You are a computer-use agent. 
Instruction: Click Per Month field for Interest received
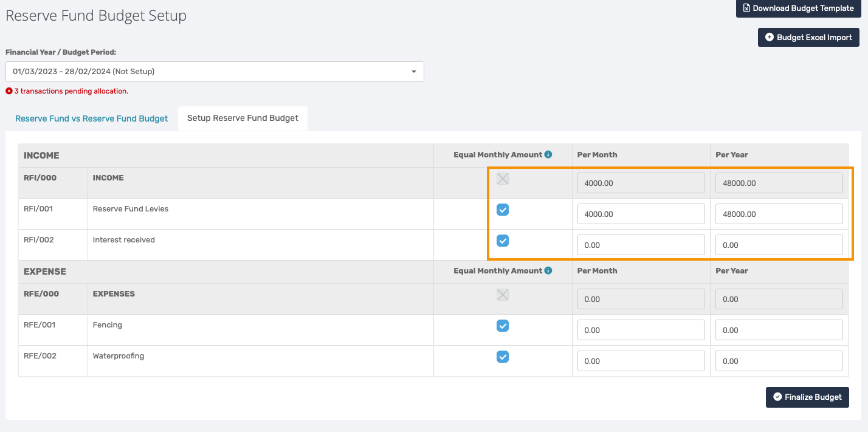pyautogui.click(x=641, y=245)
